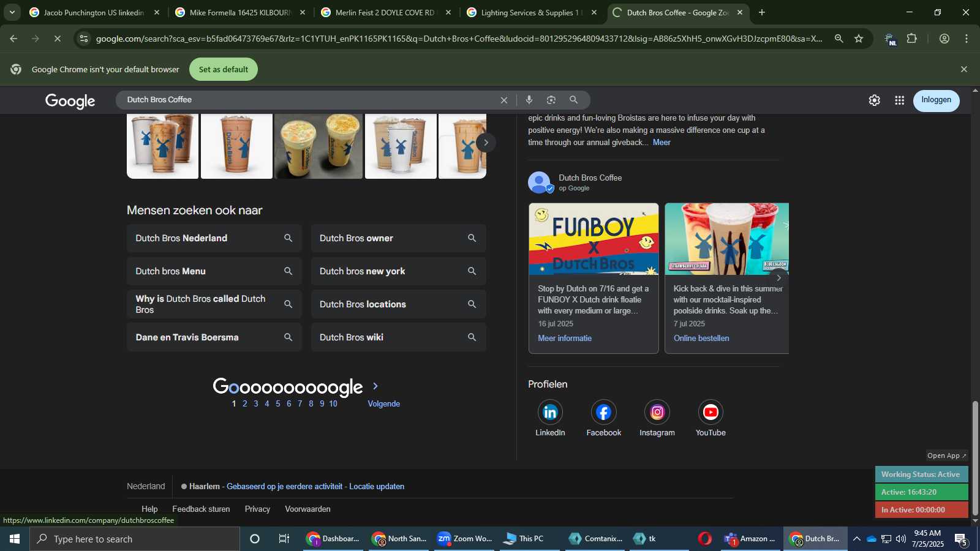Switch to Merlin Feist tab
This screenshot has width=980, height=551.
click(386, 12)
